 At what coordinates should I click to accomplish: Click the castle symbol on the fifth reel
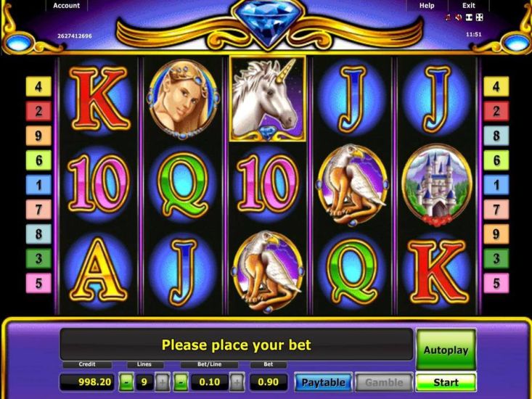click(x=437, y=185)
